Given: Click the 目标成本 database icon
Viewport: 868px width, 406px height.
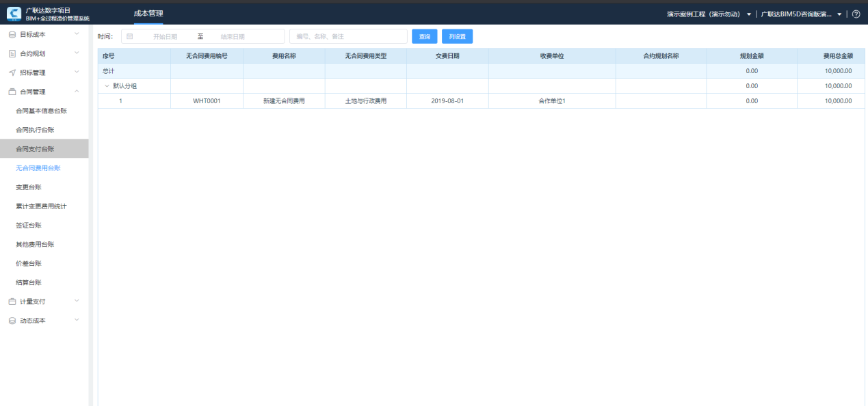Looking at the screenshot, I should point(12,34).
